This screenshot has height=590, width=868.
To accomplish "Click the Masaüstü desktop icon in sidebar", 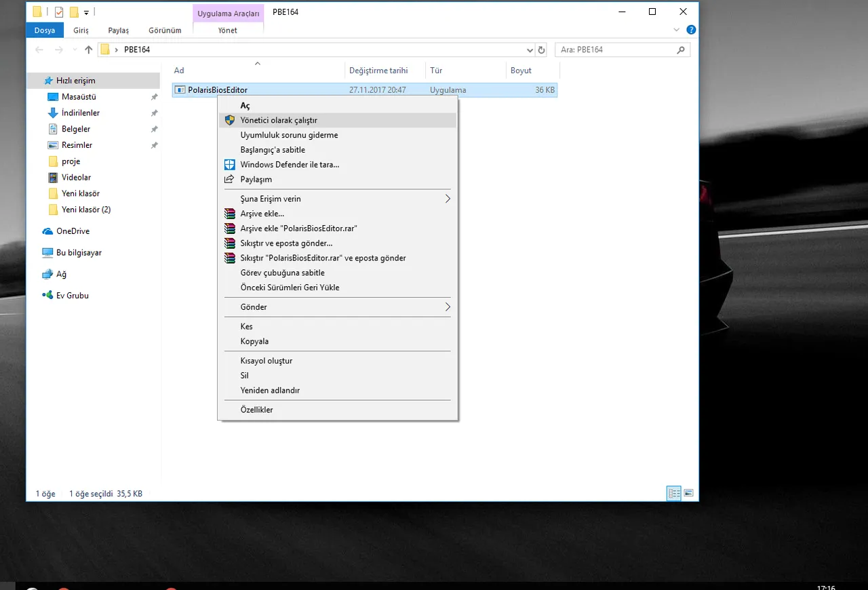I will pos(54,97).
